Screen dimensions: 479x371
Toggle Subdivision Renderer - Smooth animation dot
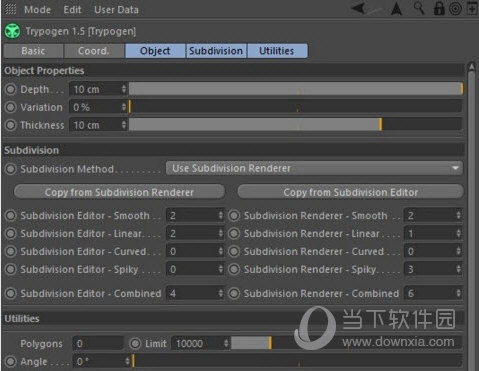coord(234,216)
